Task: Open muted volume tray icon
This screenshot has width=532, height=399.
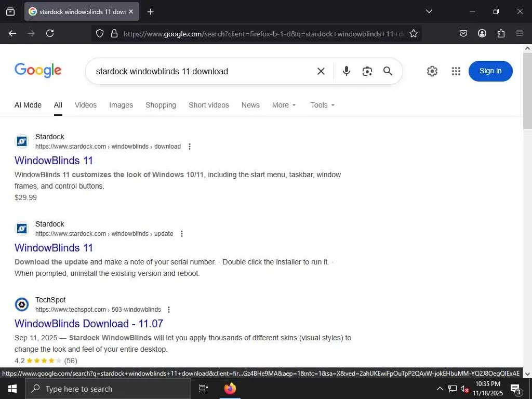Action: [464, 389]
